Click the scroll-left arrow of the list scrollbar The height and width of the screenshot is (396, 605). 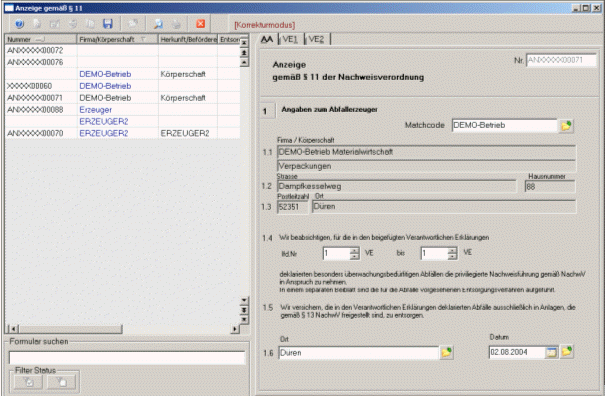point(13,329)
